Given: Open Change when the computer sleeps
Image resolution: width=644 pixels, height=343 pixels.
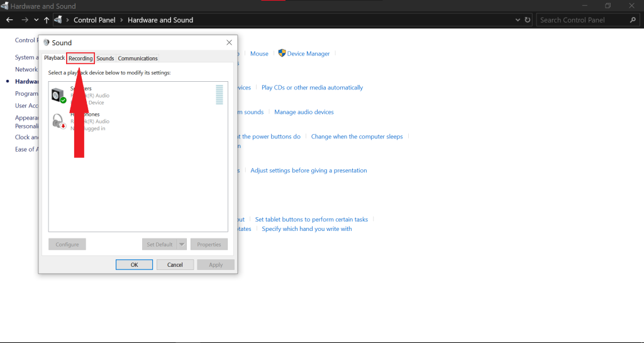Looking at the screenshot, I should [357, 137].
